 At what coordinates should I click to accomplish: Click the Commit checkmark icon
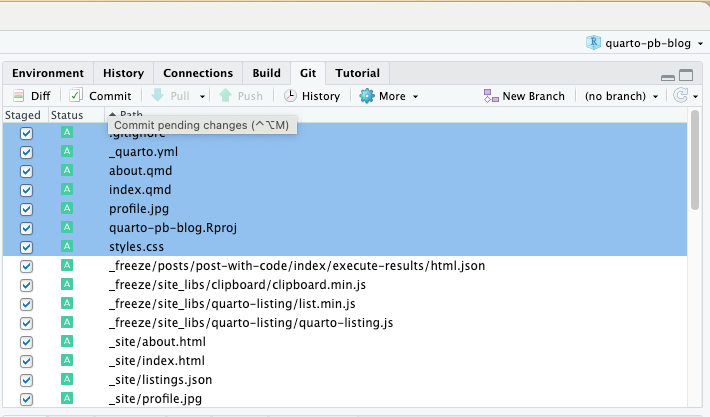tap(75, 96)
